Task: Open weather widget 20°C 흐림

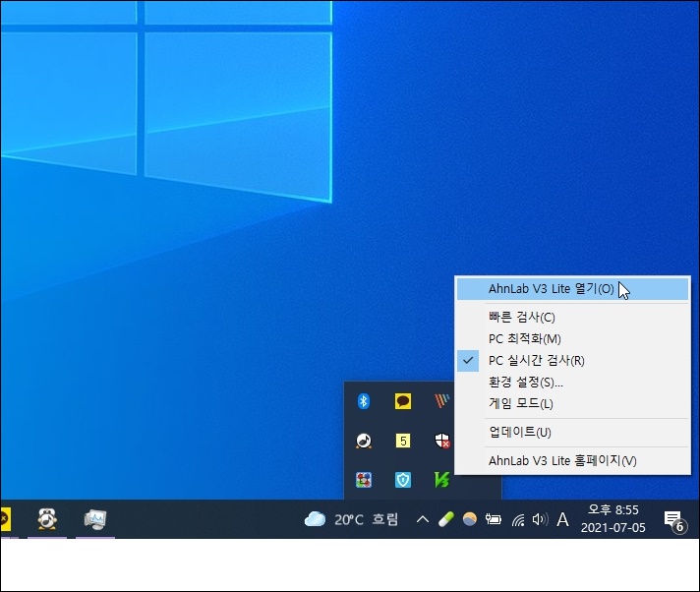Action: pyautogui.click(x=351, y=519)
